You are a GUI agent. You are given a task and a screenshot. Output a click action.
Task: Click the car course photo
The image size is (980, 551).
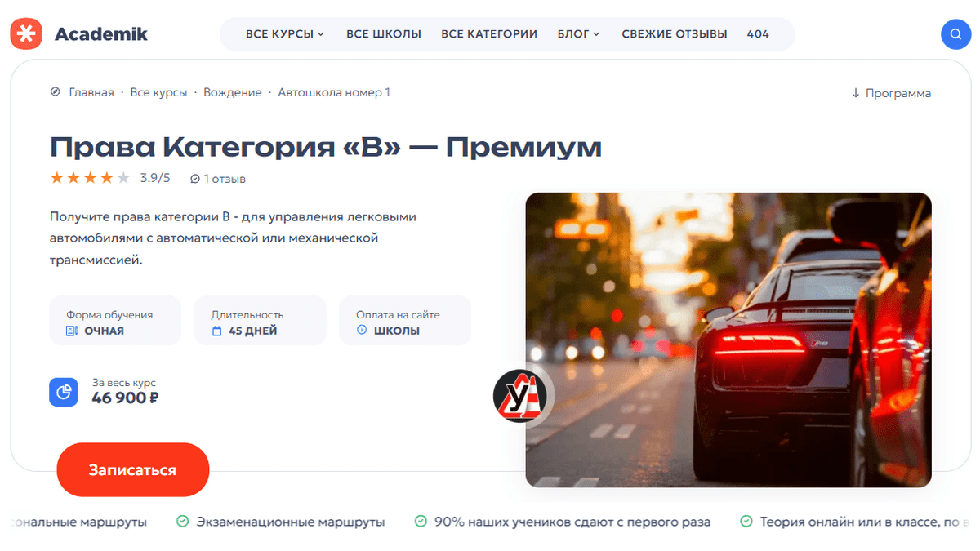tap(728, 340)
